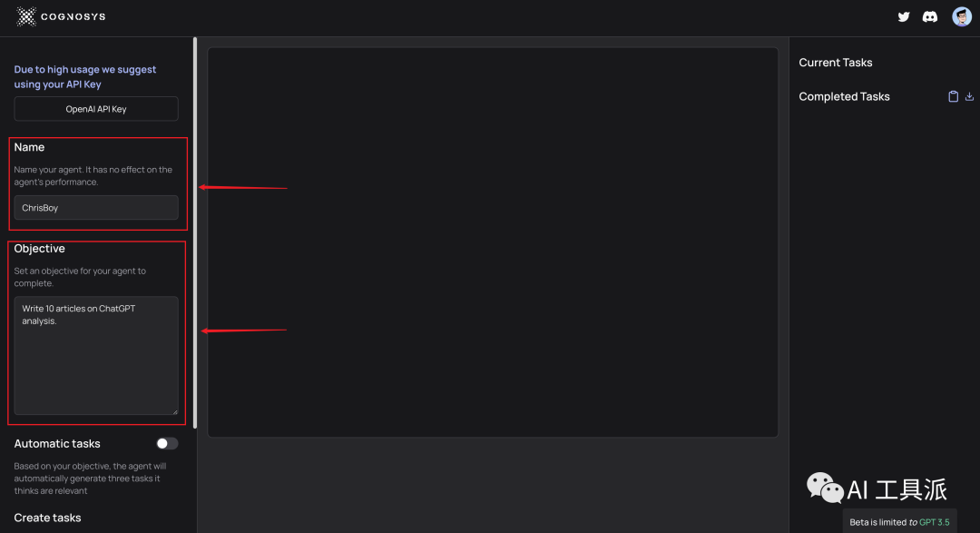980x533 pixels.
Task: Enable the Automatic tasks toggle
Action: [167, 444]
